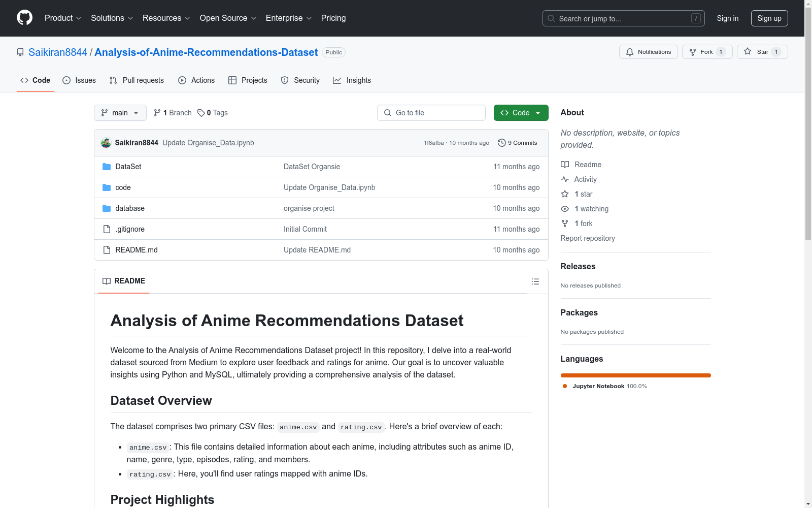Click the slash shortcut key icon in search
The image size is (812, 508).
pyautogui.click(x=696, y=18)
